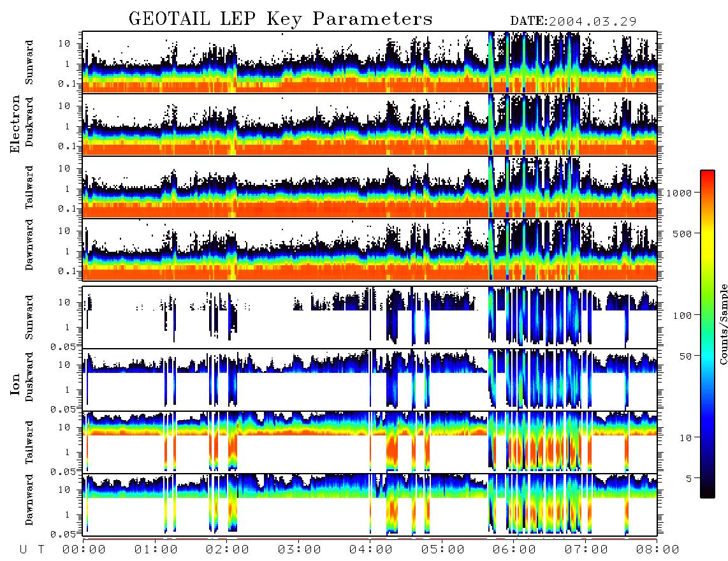Click the 06:00 time tick label
728x561 pixels.
pyautogui.click(x=514, y=550)
